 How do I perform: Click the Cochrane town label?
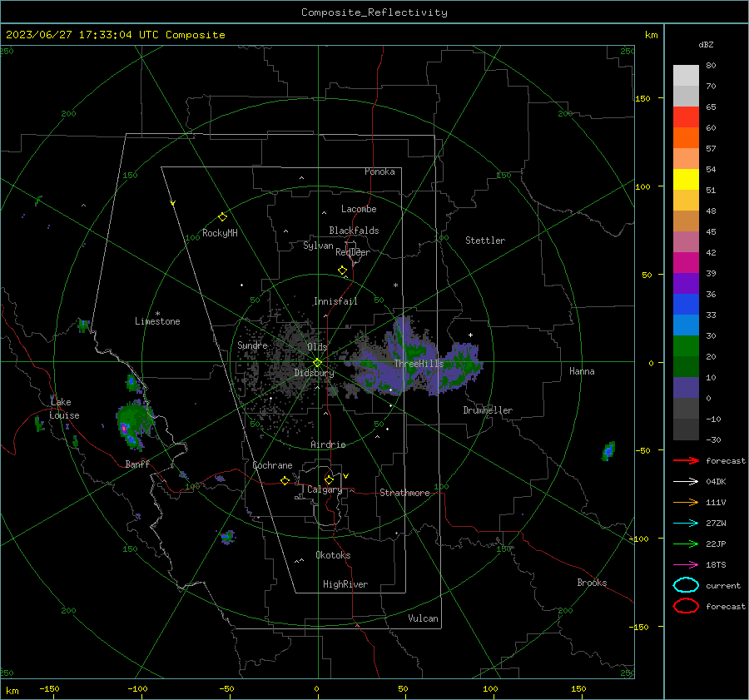pyautogui.click(x=272, y=465)
